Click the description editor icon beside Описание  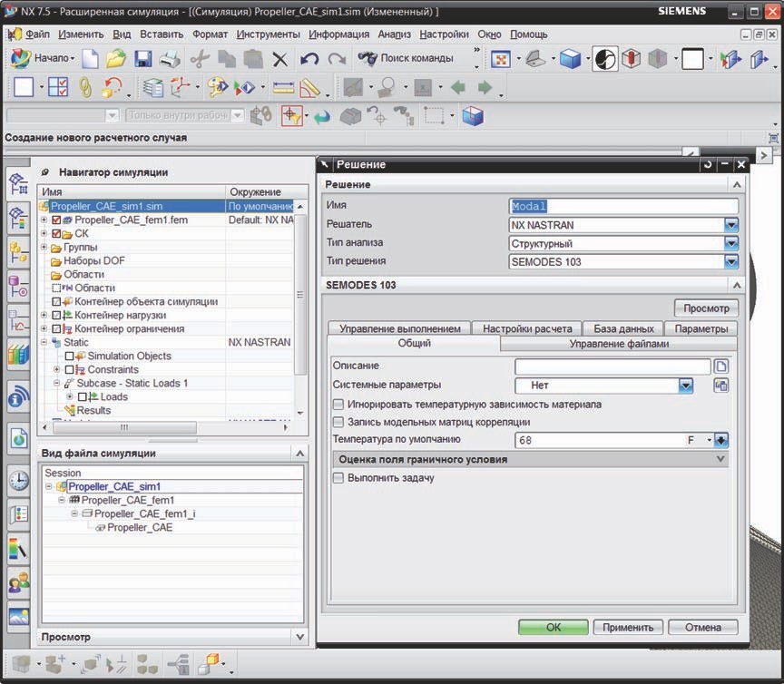pos(721,366)
